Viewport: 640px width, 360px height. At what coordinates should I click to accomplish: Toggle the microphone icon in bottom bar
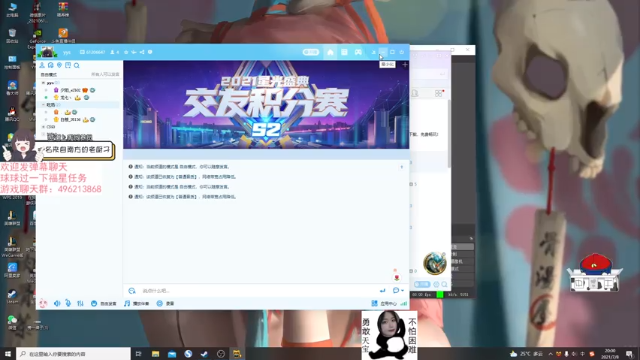[x=68, y=303]
